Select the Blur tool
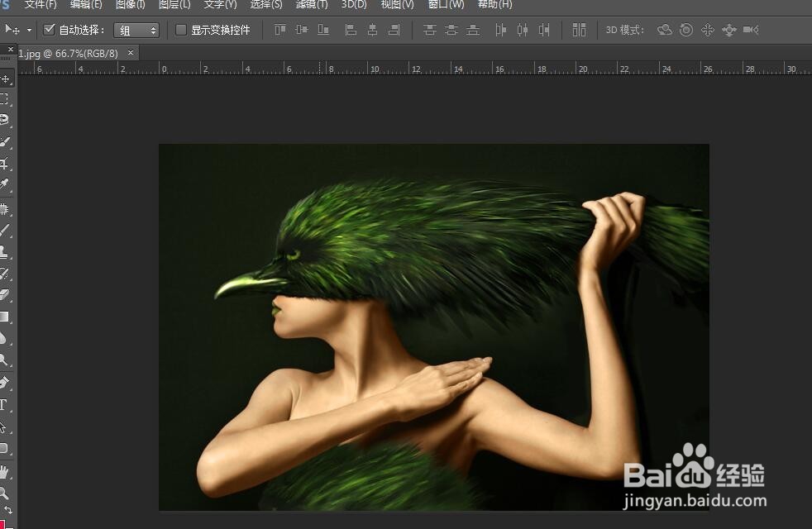Image resolution: width=812 pixels, height=529 pixels. click(x=4, y=339)
